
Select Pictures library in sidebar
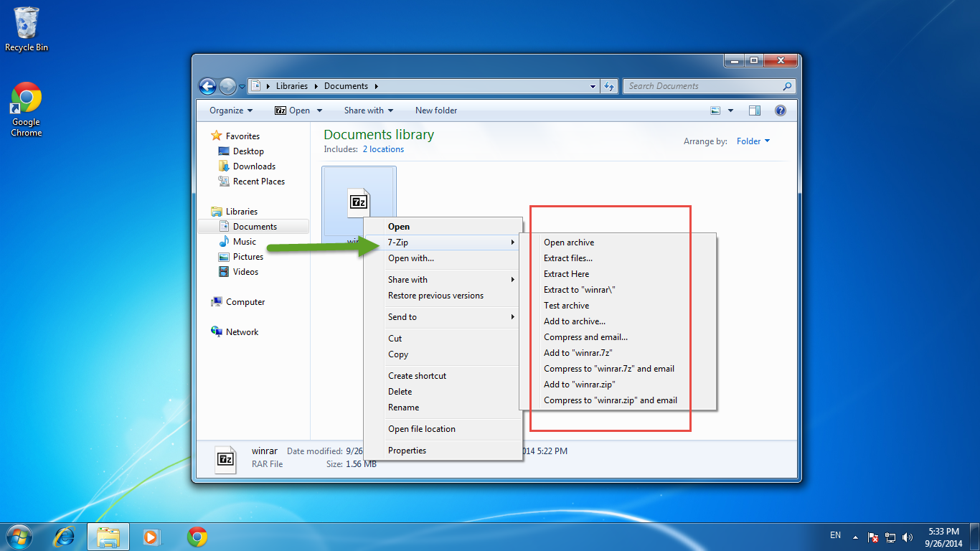(x=248, y=257)
